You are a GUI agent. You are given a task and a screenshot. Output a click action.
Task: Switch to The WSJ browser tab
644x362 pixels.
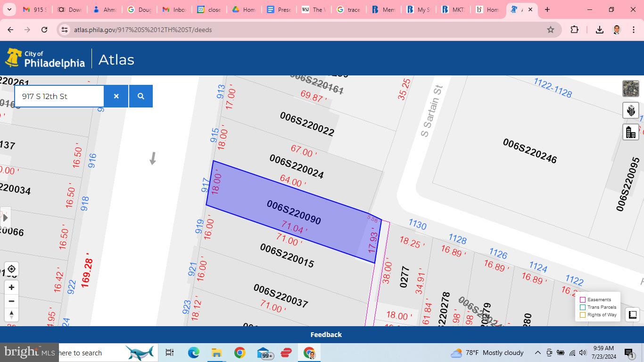pos(313,9)
